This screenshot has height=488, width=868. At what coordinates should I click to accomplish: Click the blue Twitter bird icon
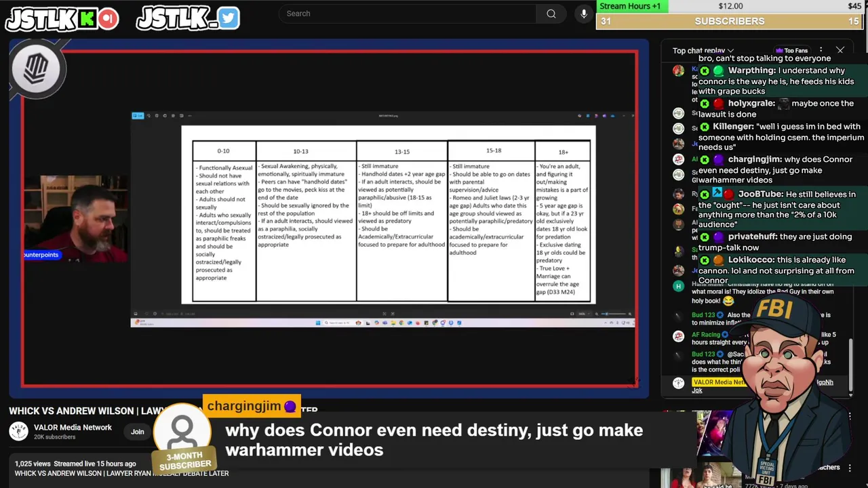click(229, 18)
